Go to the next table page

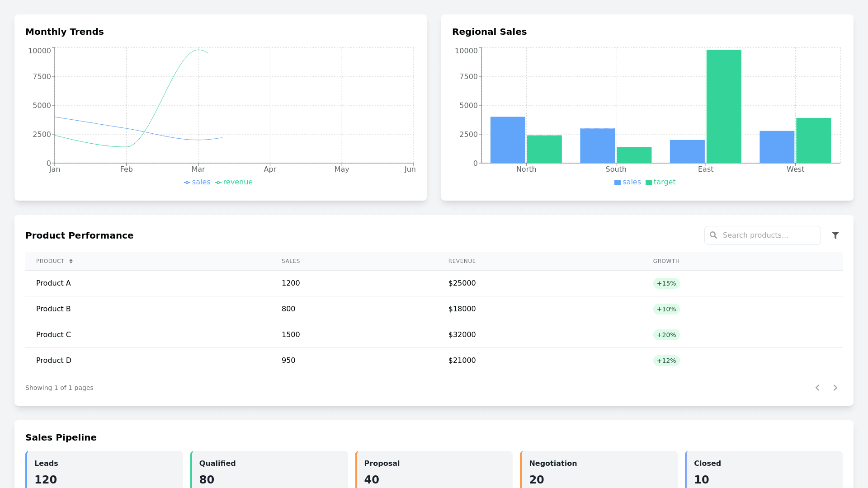pyautogui.click(x=835, y=388)
